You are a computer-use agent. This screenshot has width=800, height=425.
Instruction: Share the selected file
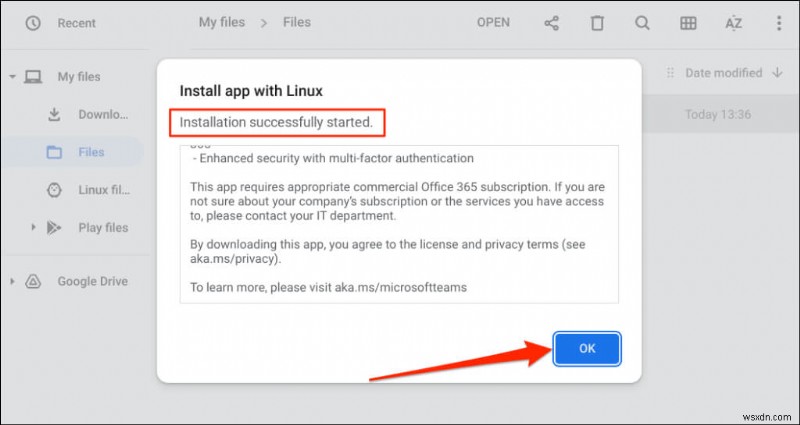click(x=552, y=23)
